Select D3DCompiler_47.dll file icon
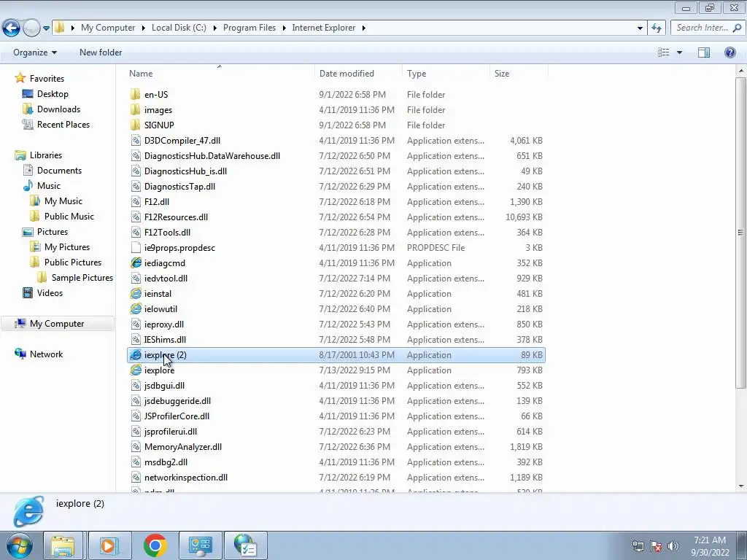Viewport: 747px width, 560px height. [x=136, y=141]
